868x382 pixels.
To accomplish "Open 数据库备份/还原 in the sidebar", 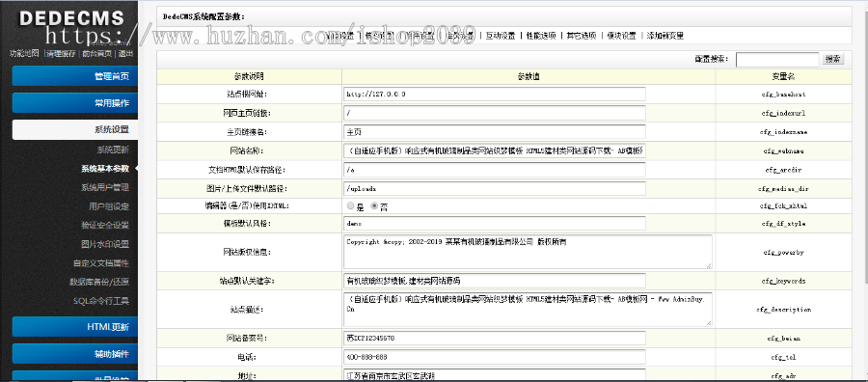I will click(x=99, y=282).
